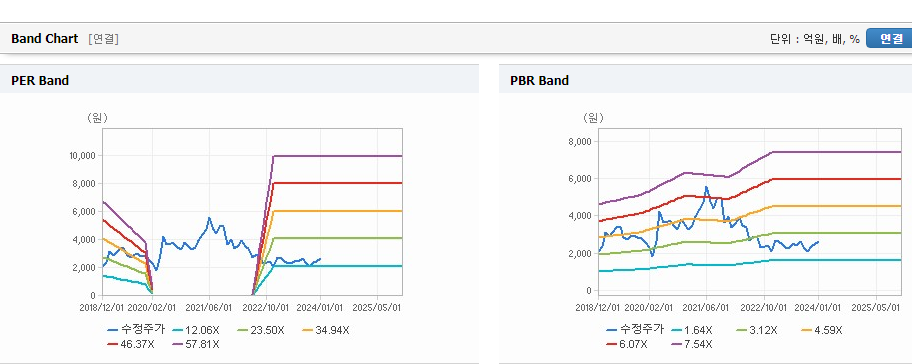Click the Band Chart section heading
Screen dimensions: 912x364
point(44,39)
